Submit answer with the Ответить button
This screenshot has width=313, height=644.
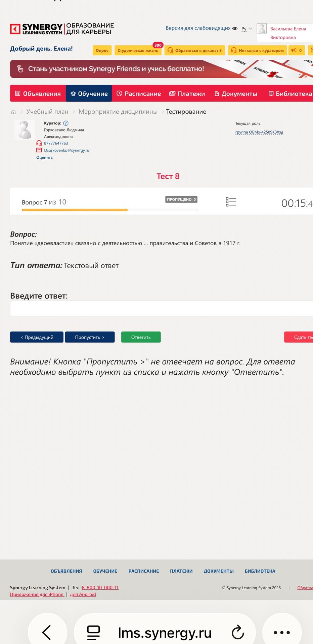click(141, 337)
